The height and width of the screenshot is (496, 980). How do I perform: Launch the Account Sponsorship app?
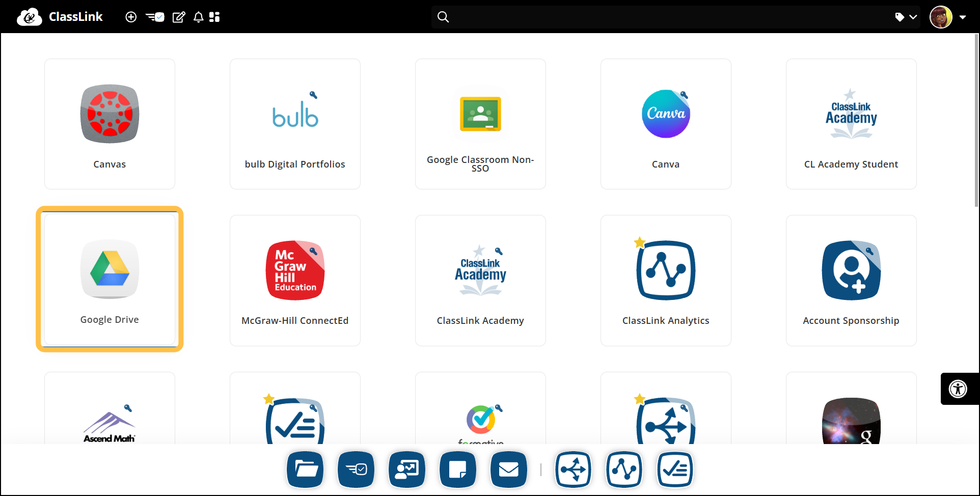pos(851,281)
